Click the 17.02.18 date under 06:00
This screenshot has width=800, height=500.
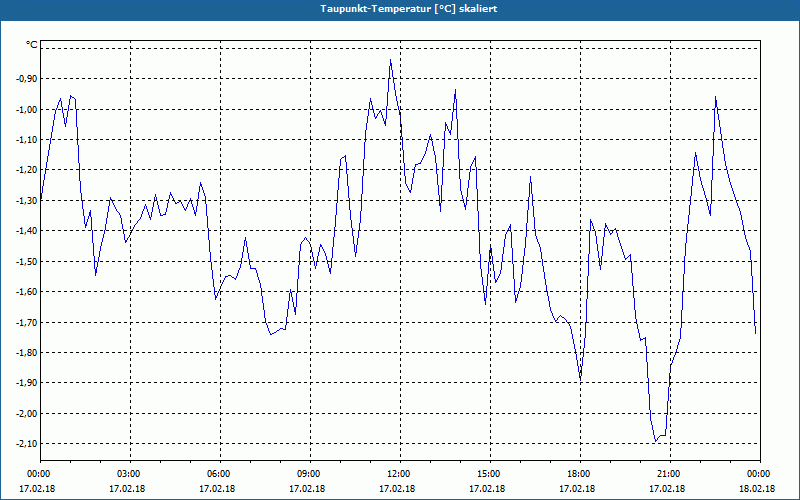pos(217,488)
